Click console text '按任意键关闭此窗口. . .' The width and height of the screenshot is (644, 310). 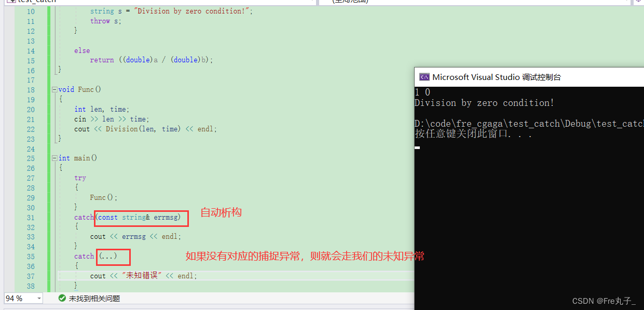coord(474,134)
